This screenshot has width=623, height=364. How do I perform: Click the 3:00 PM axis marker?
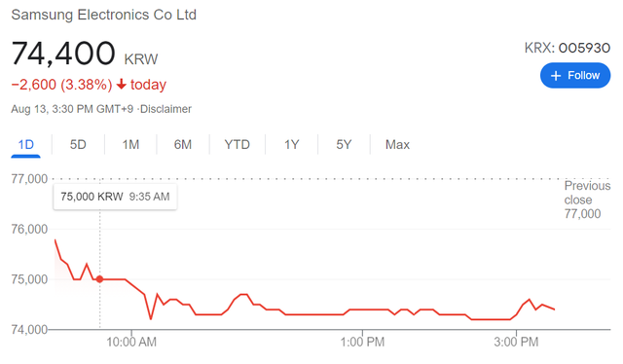point(516,342)
